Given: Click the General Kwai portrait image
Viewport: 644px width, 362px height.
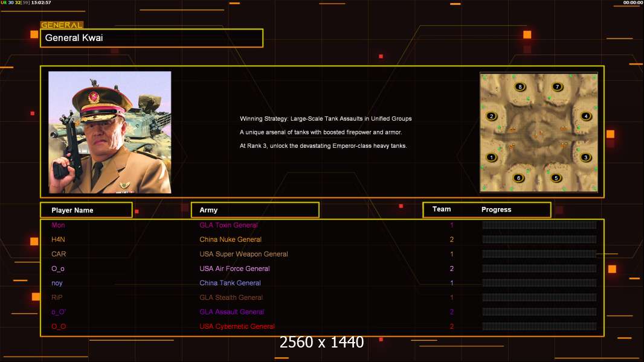Looking at the screenshot, I should (x=110, y=132).
